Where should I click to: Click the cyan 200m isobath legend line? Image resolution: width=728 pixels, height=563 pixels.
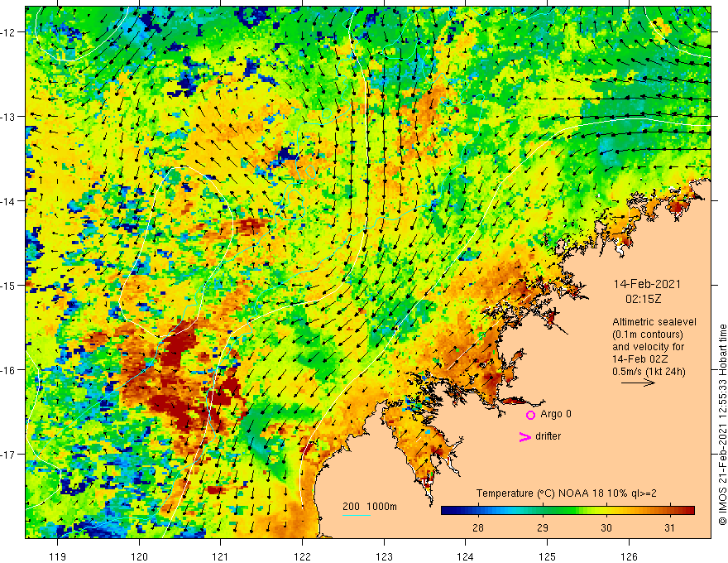[357, 515]
